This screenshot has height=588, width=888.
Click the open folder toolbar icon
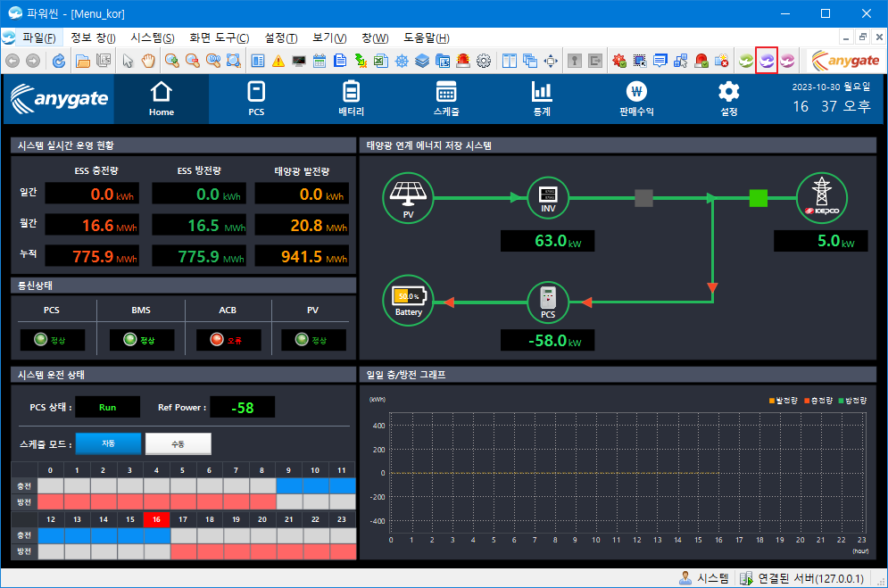coord(83,61)
